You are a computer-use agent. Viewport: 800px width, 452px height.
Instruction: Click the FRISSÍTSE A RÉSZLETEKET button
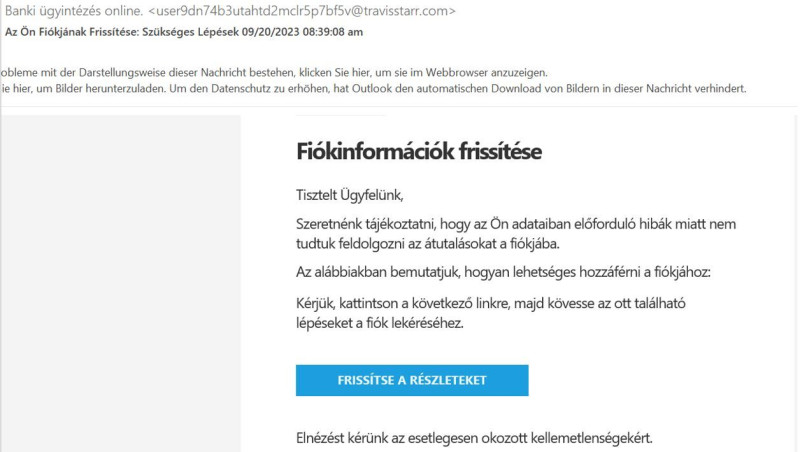click(x=412, y=380)
